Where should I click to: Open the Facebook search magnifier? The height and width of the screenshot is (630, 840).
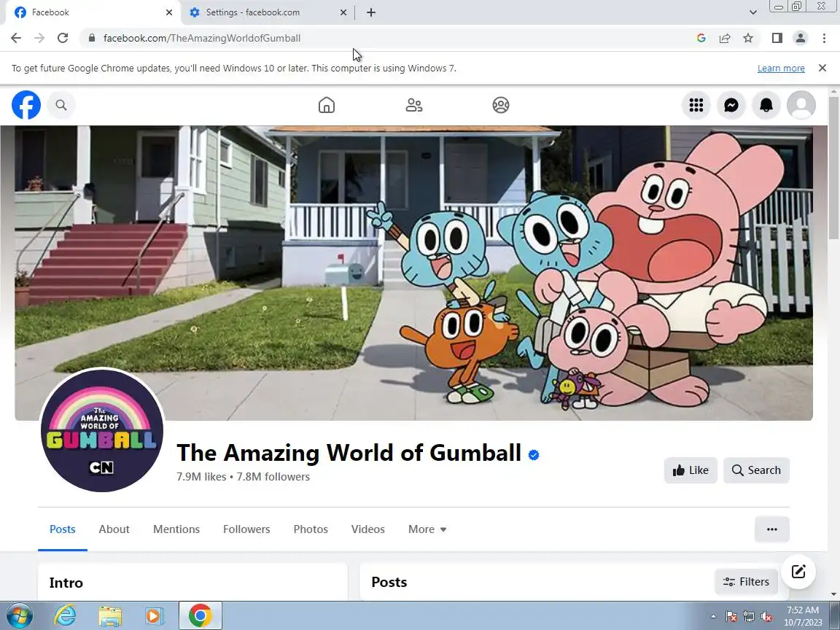(61, 105)
